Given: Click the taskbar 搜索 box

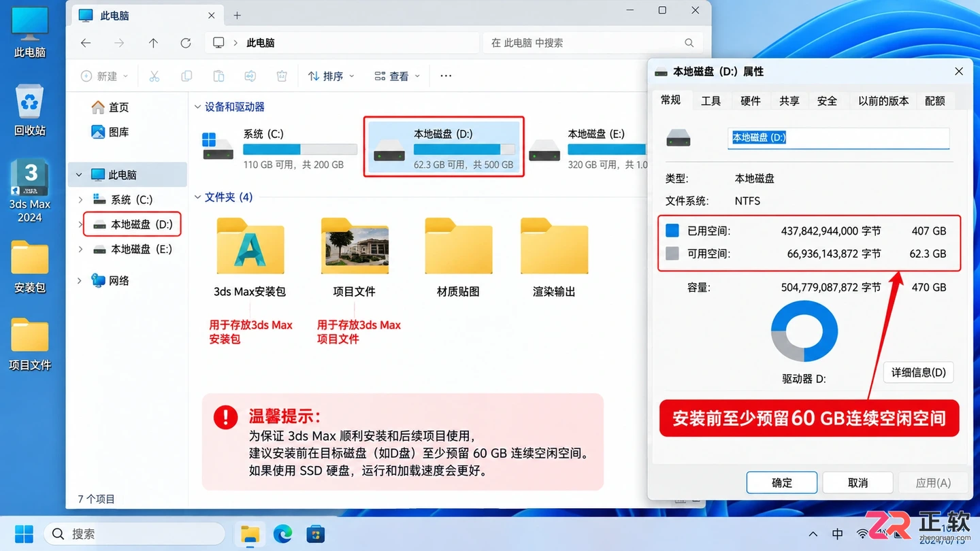Looking at the screenshot, I should 135,534.
